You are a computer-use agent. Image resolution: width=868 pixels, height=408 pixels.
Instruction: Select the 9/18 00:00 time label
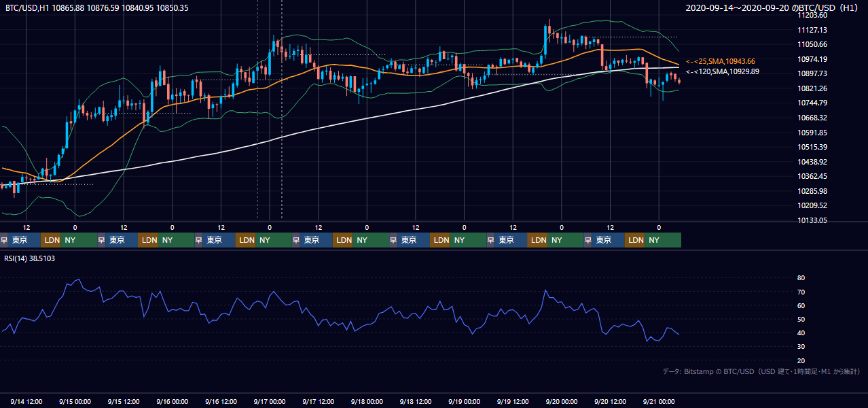click(x=367, y=401)
